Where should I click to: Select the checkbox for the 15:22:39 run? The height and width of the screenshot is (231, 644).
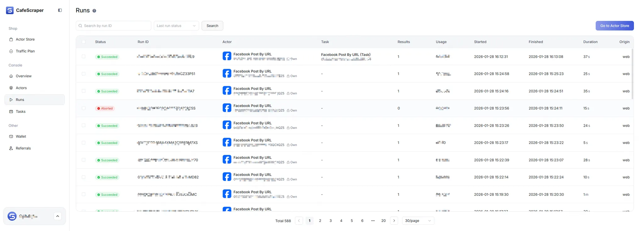tap(83, 160)
